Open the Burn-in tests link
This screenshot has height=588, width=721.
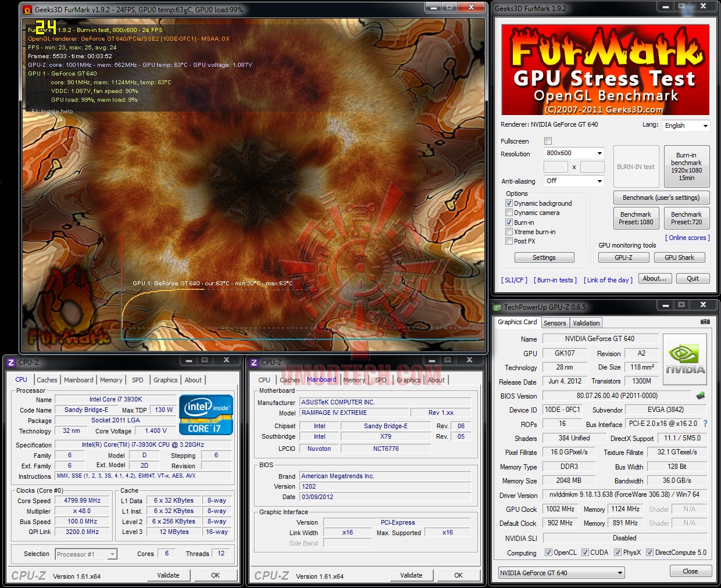pyautogui.click(x=555, y=280)
